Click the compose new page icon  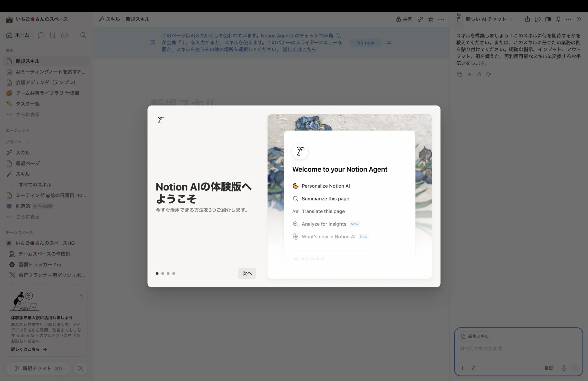80,369
